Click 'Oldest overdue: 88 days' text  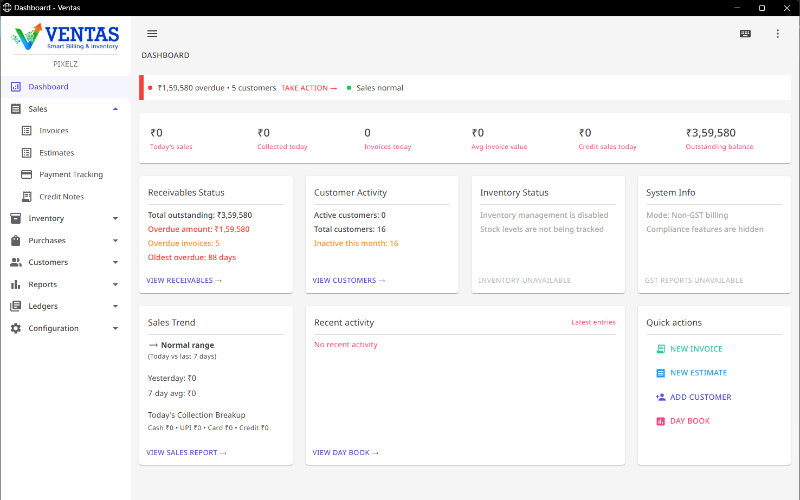click(x=191, y=257)
